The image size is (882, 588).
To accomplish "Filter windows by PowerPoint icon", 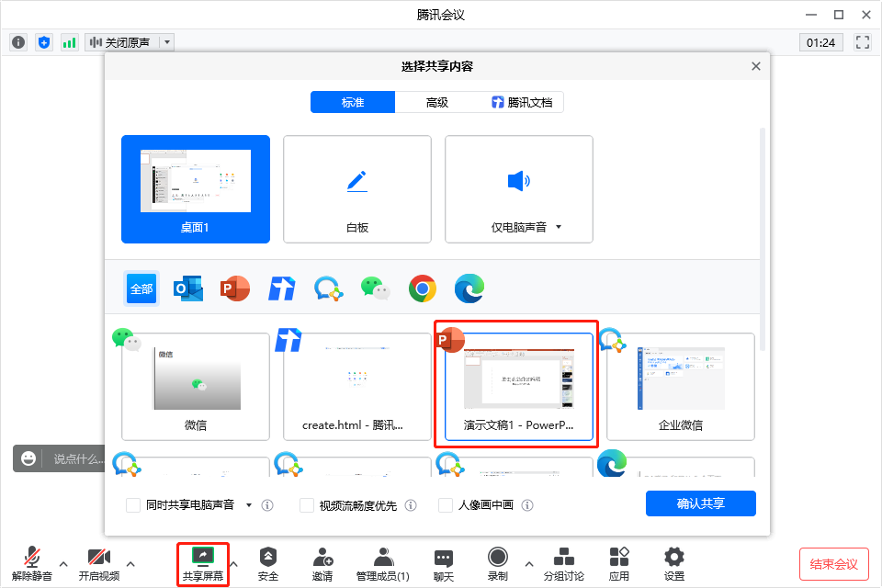I will coord(234,288).
